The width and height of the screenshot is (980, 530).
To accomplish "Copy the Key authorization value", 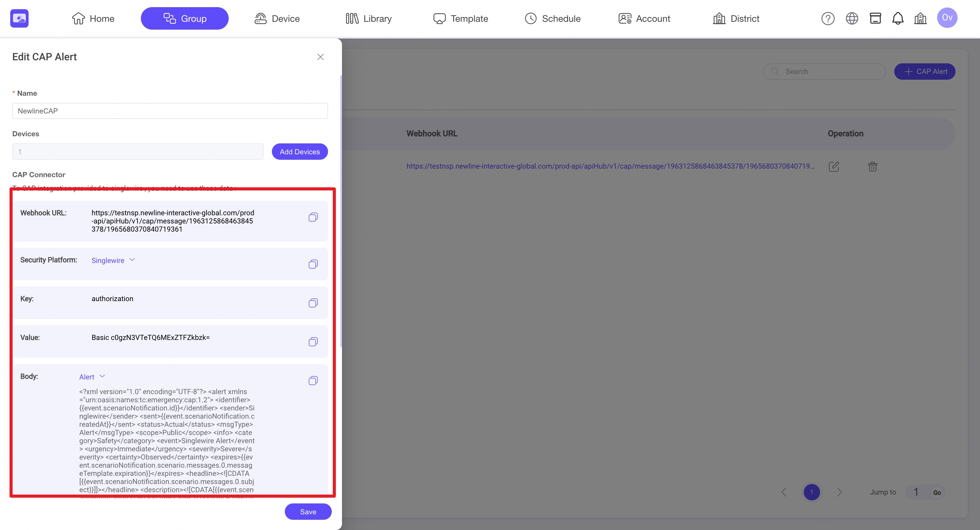I will pyautogui.click(x=313, y=303).
